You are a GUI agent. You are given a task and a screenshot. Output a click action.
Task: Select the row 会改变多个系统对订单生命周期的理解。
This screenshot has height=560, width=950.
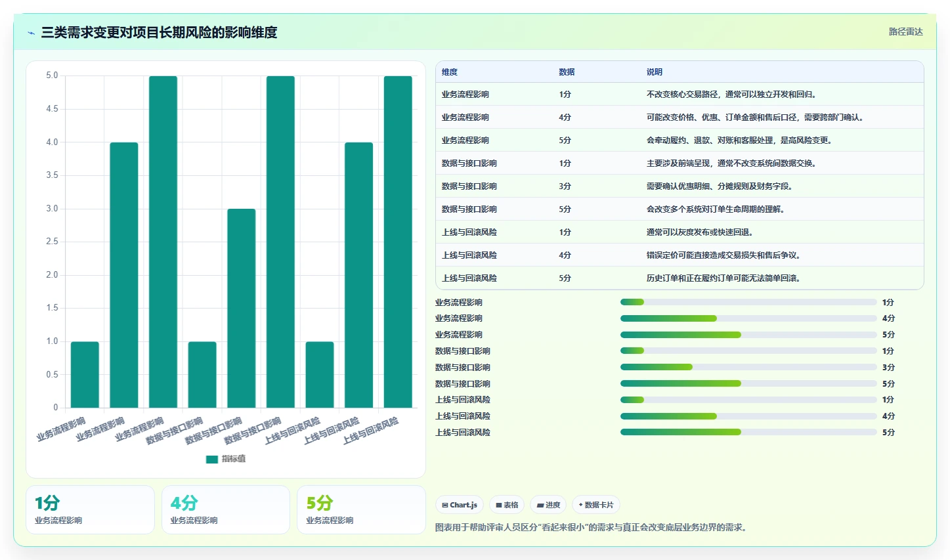tap(680, 209)
